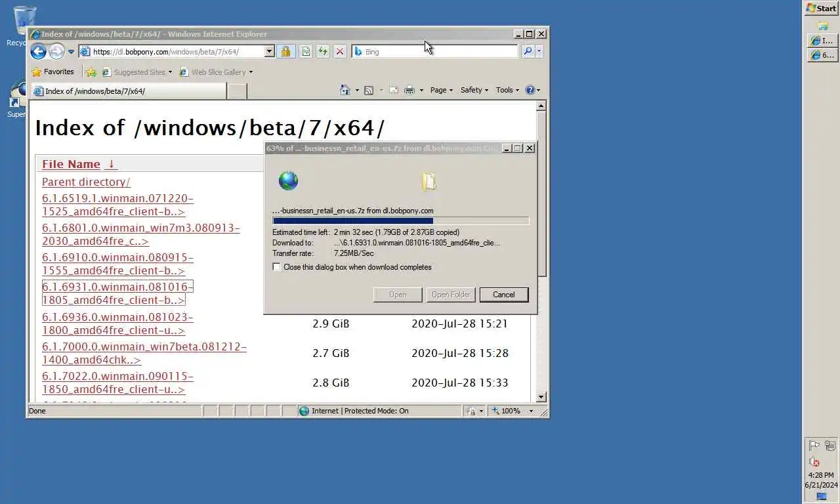Expand the Home button dropdown arrow

click(358, 90)
